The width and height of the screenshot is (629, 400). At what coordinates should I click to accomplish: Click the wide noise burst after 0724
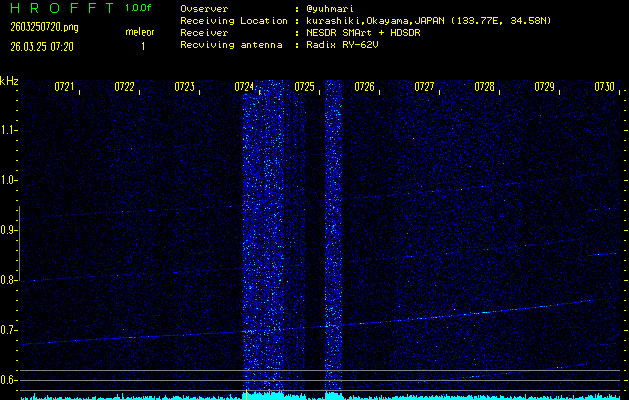coord(264,240)
